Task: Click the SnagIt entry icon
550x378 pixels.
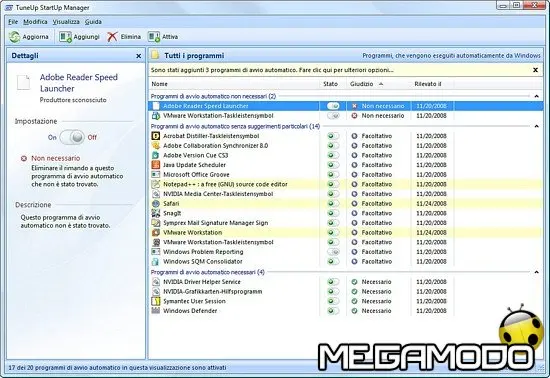Action: 156,213
